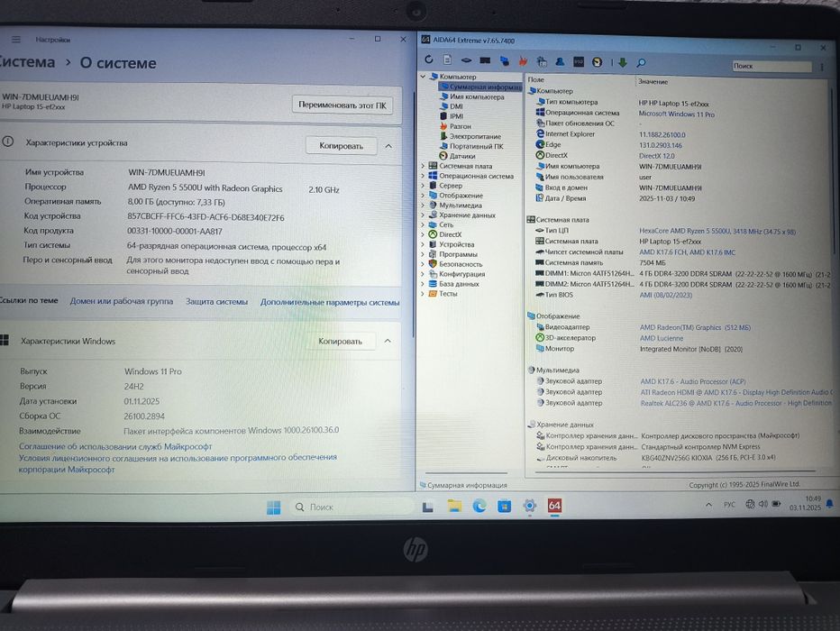Open Microsoft Edge from the taskbar
Image resolution: width=840 pixels, height=631 pixels.
click(479, 505)
